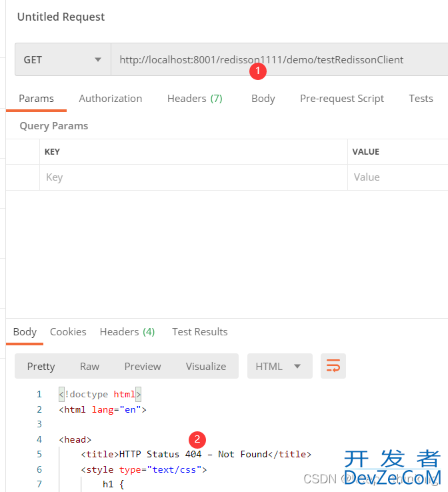Select the Visualize view button

point(206,366)
